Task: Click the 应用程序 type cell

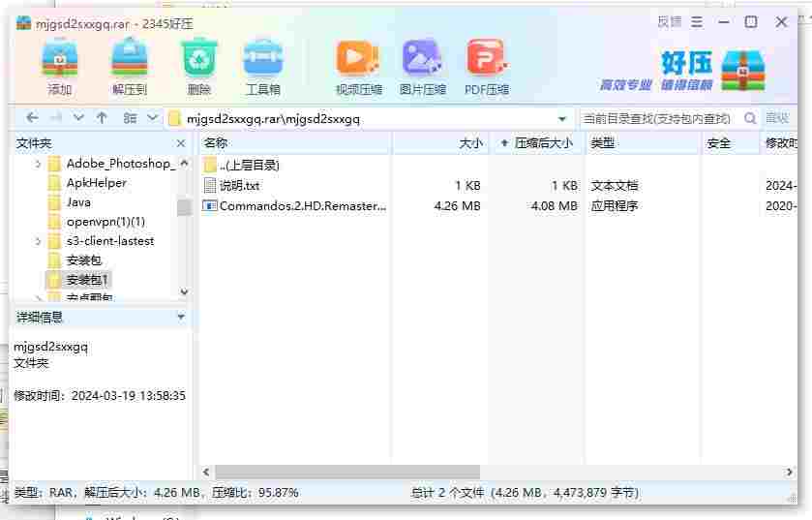Action: [615, 206]
